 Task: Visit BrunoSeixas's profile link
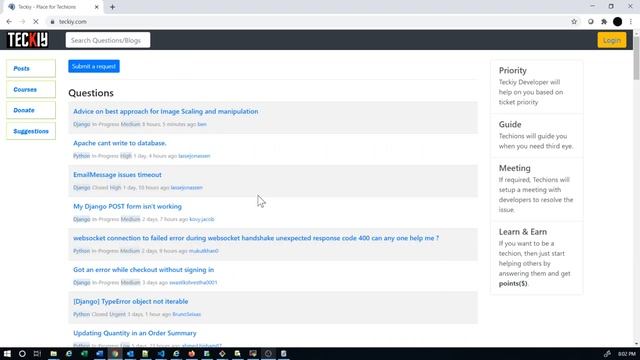(187, 314)
